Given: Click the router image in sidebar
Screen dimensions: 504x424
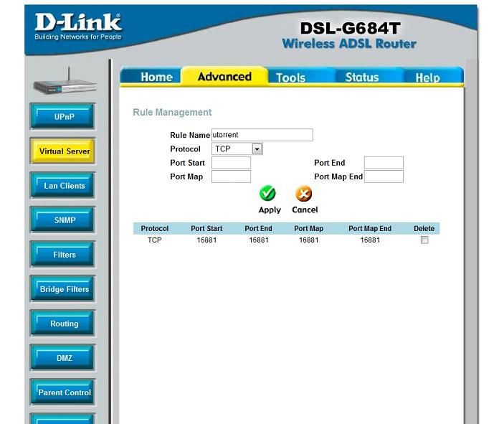Looking at the screenshot, I should tap(65, 82).
